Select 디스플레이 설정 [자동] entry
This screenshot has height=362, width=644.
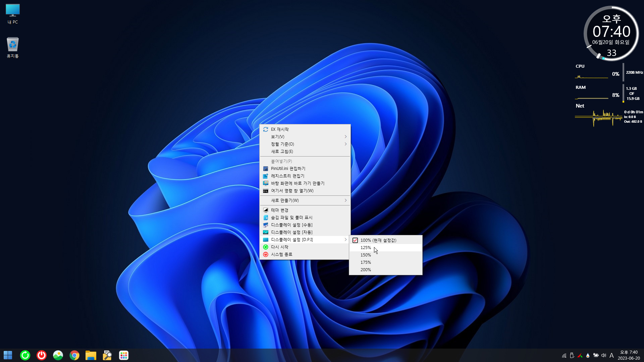click(x=305, y=232)
